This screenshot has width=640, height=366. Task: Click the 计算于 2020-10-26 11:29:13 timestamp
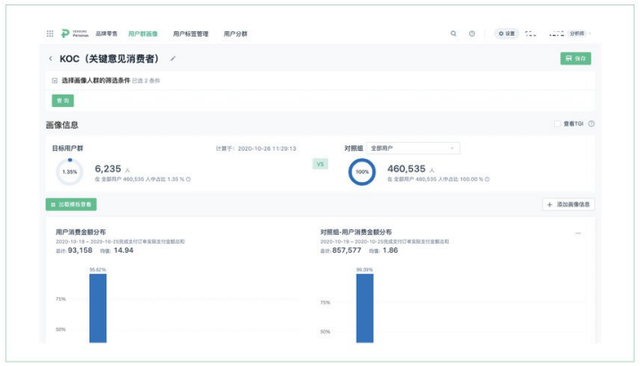(256, 149)
